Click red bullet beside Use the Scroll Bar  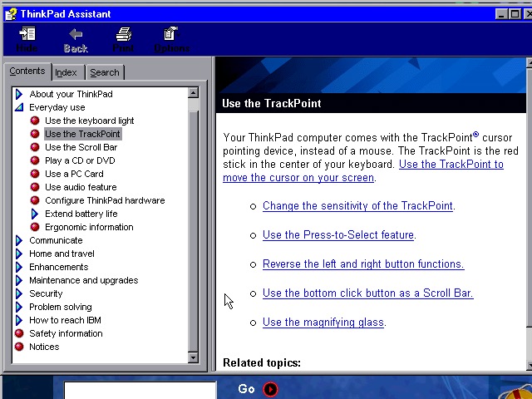[x=35, y=147]
